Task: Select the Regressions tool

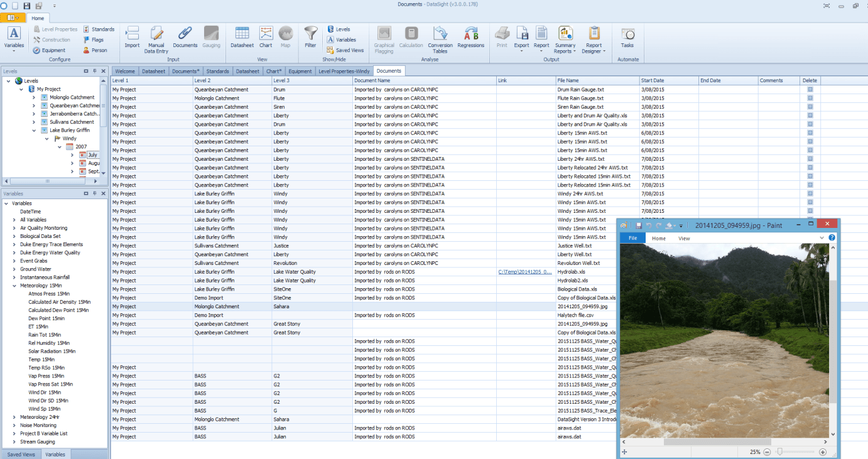Action: click(x=472, y=38)
